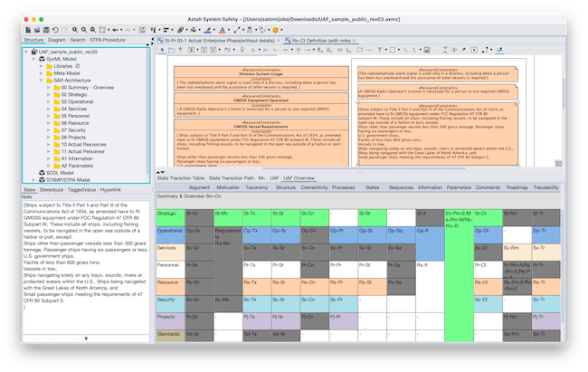Click the UAF_sample_public_rev03 project root icon

point(32,52)
